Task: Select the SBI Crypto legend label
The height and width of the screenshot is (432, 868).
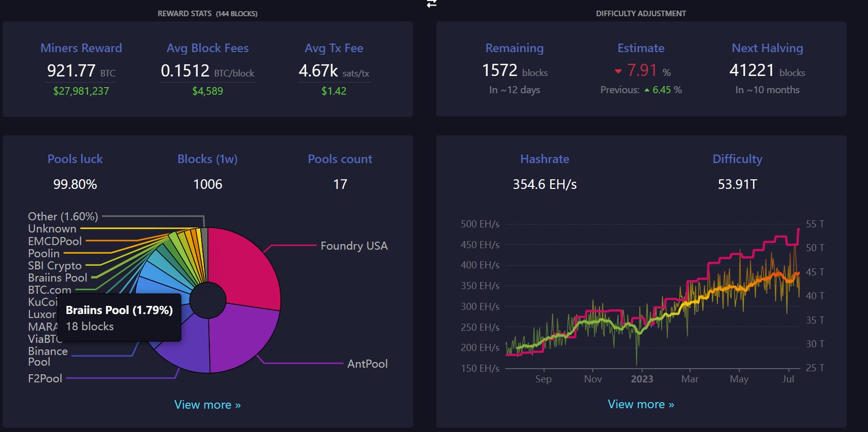Action: coord(55,265)
